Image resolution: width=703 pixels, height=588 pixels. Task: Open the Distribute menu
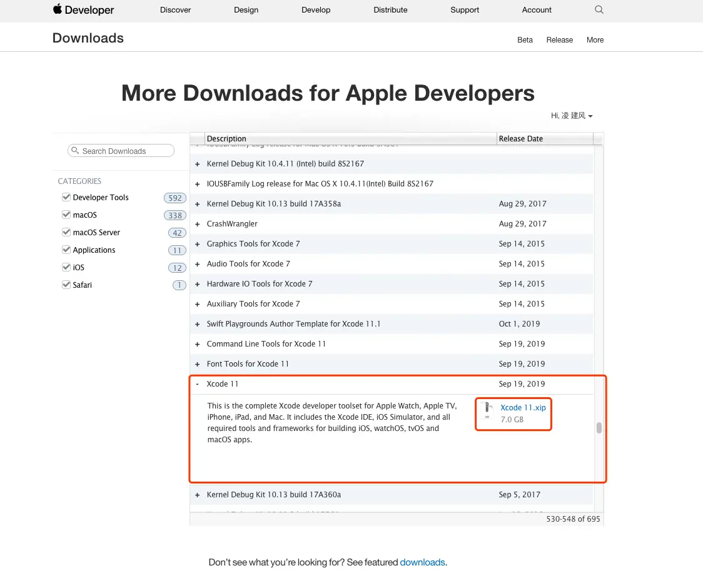click(x=390, y=10)
